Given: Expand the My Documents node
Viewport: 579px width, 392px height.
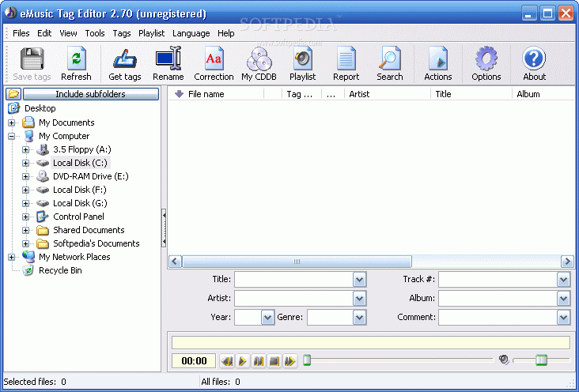Looking at the screenshot, I should point(11,122).
